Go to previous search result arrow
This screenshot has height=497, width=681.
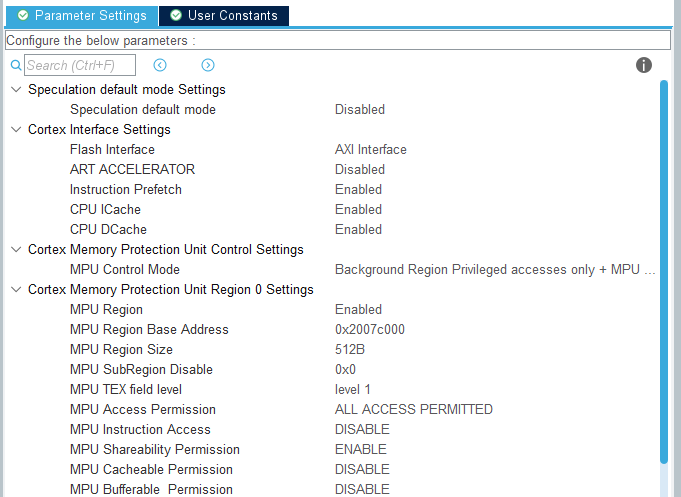160,65
